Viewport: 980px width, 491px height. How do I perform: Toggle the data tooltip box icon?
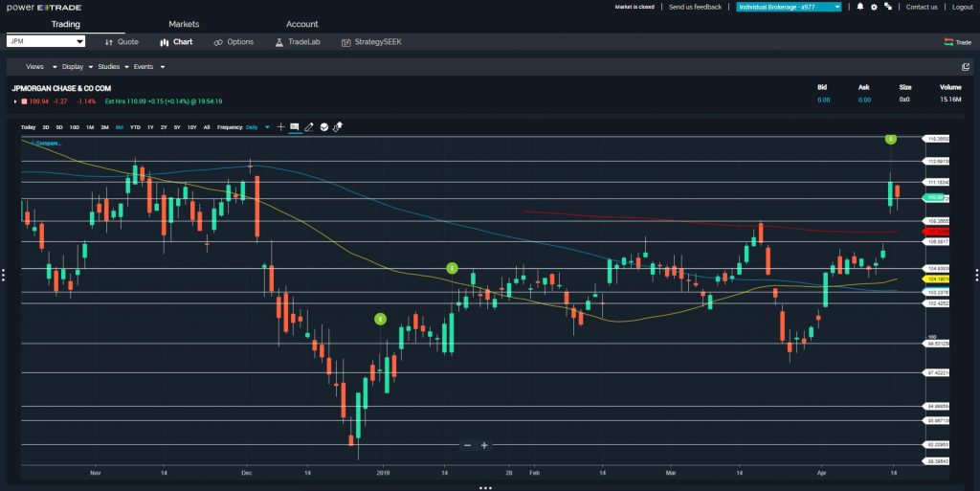[295, 126]
